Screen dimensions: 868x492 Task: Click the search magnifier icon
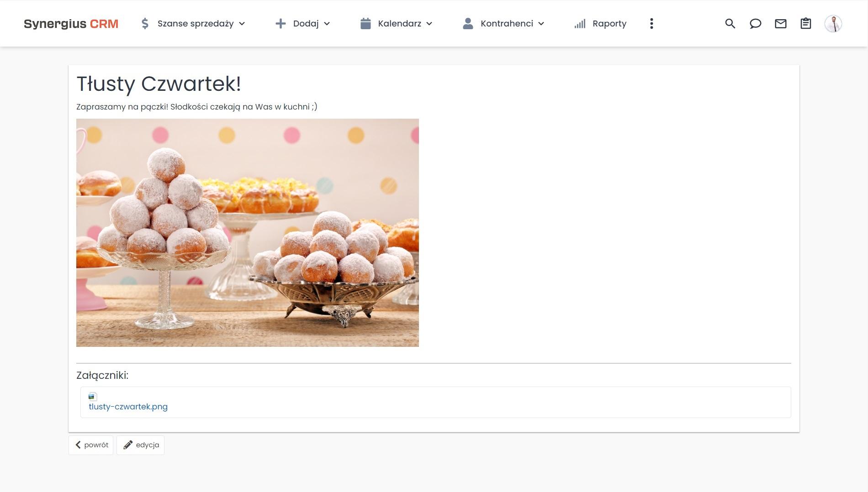730,24
